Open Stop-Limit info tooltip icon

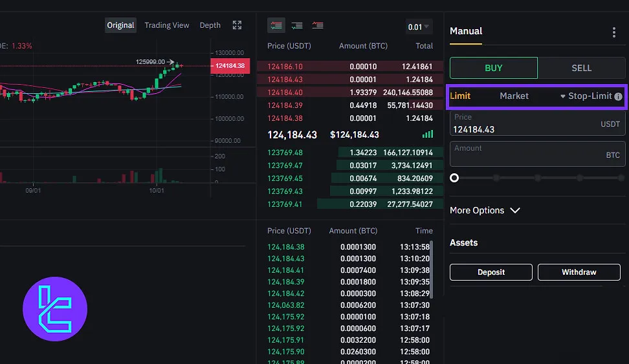(x=618, y=96)
